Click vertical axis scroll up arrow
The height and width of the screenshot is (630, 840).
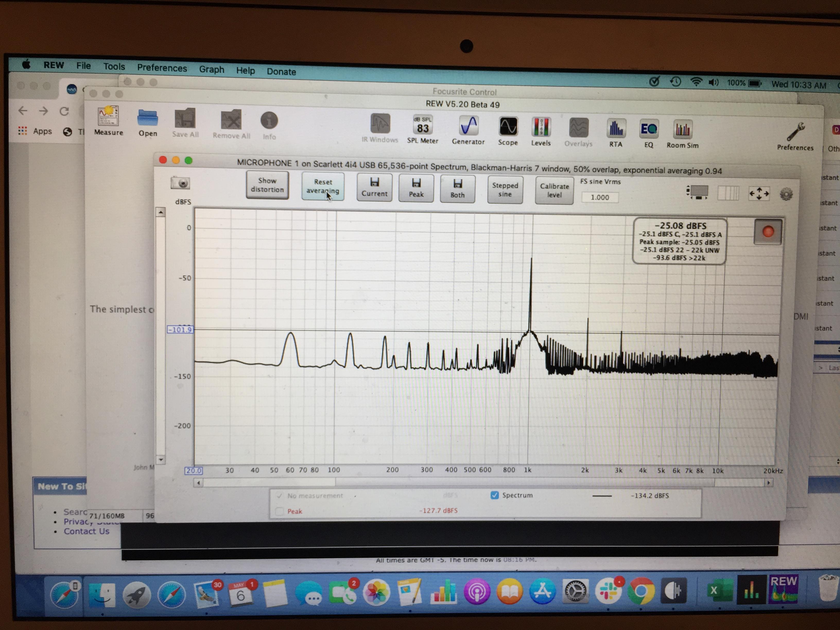(161, 212)
